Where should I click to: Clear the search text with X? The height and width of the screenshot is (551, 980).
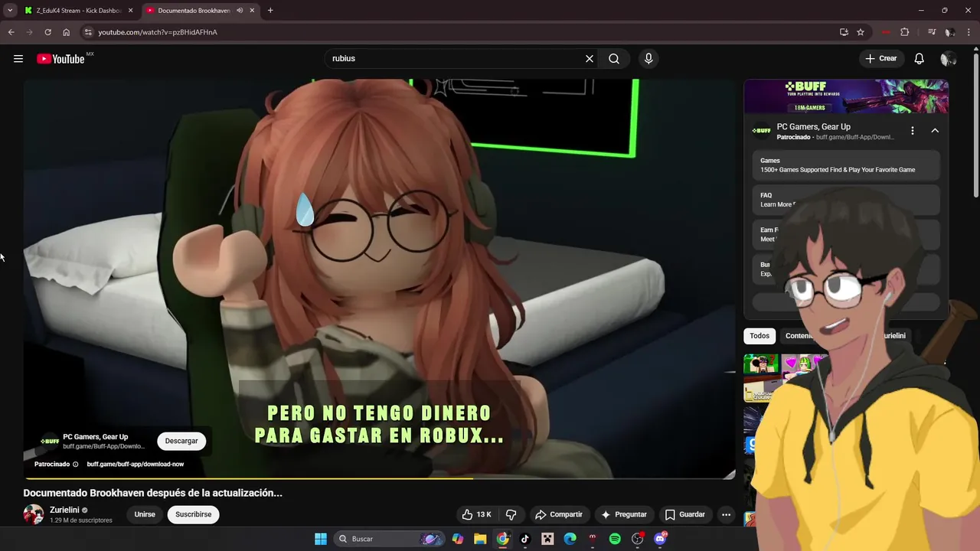click(x=590, y=59)
